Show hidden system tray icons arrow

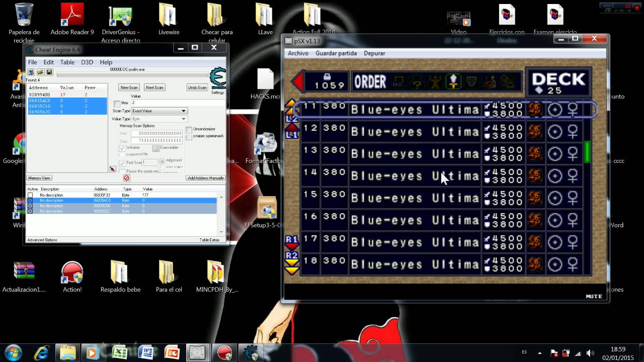[x=540, y=353]
